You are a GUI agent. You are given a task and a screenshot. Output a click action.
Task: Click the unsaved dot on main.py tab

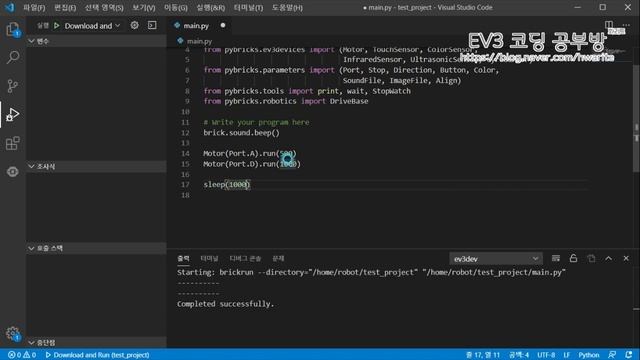point(223,25)
